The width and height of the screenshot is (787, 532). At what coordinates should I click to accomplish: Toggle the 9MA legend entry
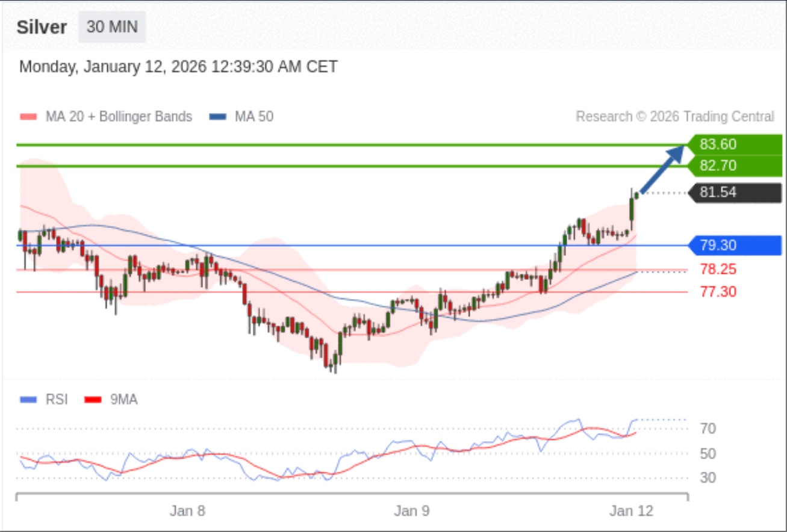[123, 400]
